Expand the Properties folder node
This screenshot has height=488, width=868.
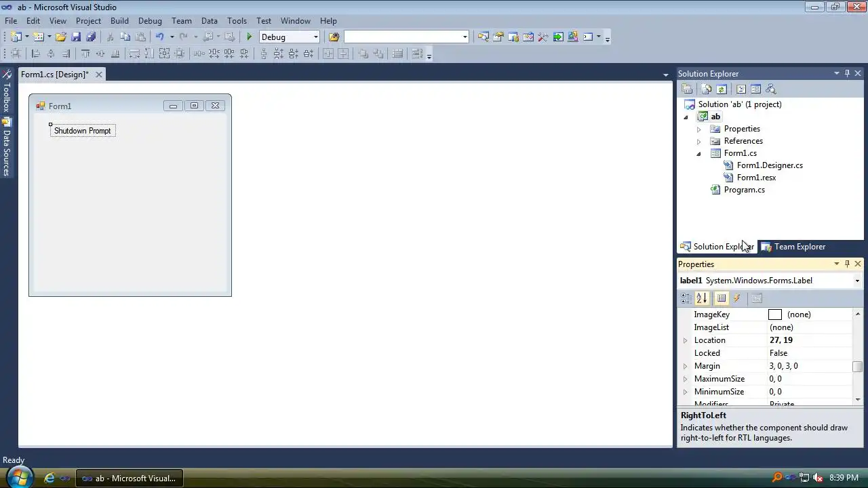tap(699, 129)
